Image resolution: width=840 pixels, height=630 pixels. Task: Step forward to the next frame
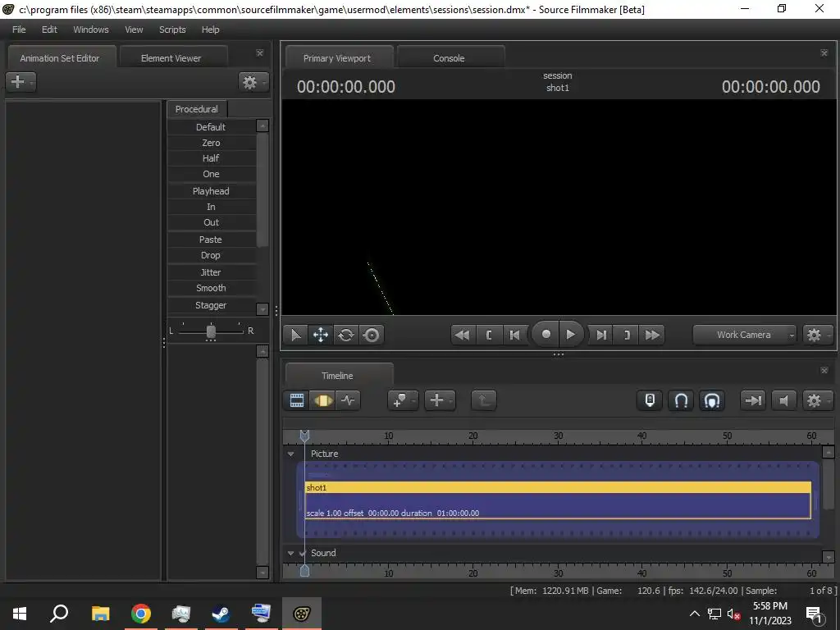point(601,335)
